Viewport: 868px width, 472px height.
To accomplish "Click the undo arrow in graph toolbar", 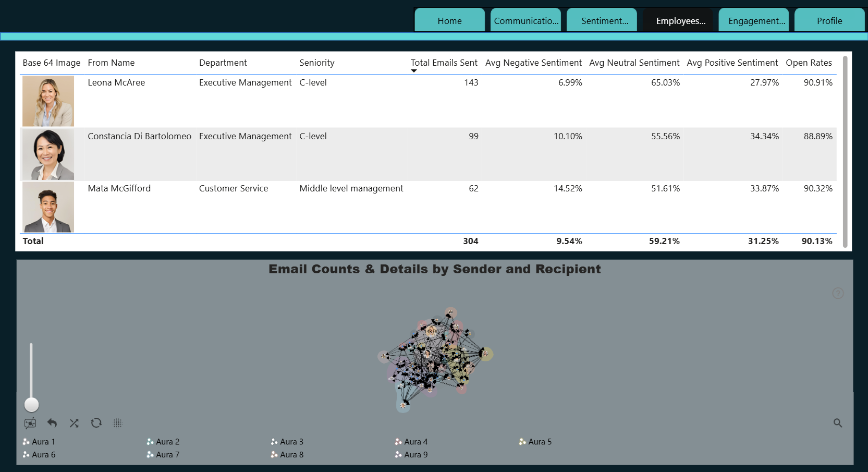I will (52, 423).
